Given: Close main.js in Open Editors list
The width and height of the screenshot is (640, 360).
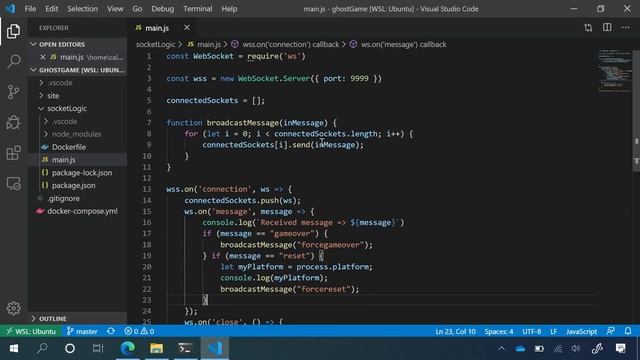Looking at the screenshot, I should [43, 57].
